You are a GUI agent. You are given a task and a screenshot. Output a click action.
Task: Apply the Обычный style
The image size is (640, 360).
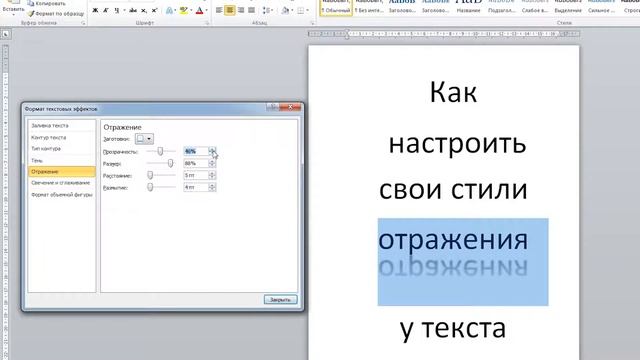pyautogui.click(x=336, y=7)
